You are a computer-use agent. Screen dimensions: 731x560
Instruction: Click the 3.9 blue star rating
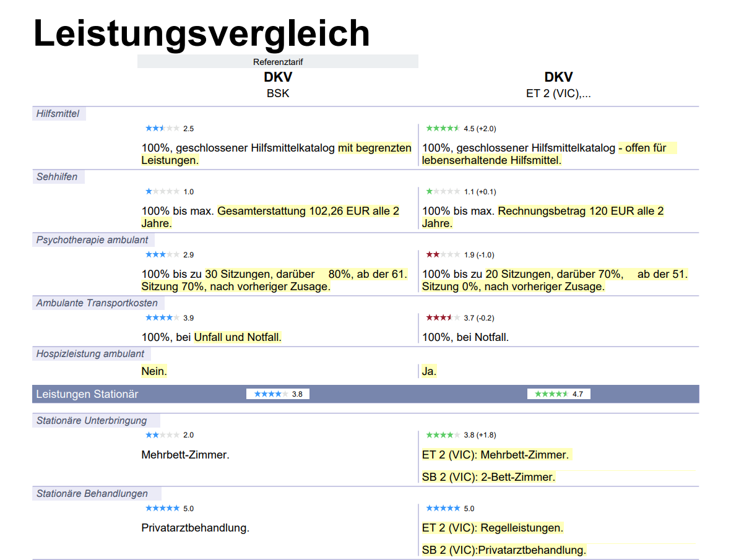pos(169,317)
